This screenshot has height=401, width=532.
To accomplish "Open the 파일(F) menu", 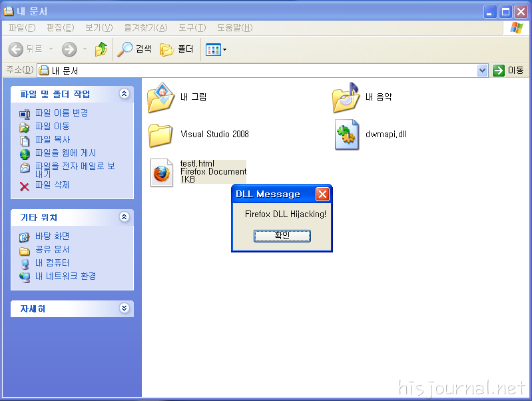I will click(22, 28).
